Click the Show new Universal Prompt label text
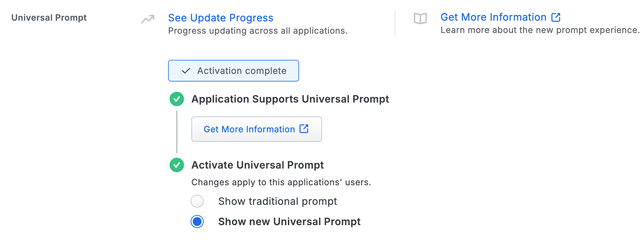This screenshot has width=644, height=240. (x=289, y=222)
